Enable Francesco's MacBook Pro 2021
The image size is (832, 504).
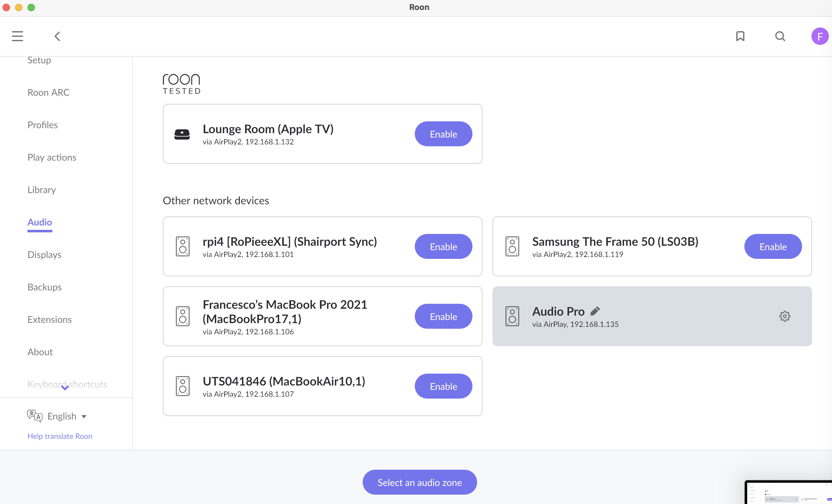coord(443,316)
